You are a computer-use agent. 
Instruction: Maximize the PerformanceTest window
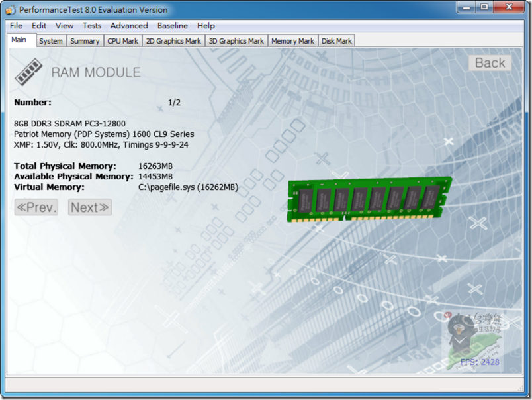tap(484, 7)
